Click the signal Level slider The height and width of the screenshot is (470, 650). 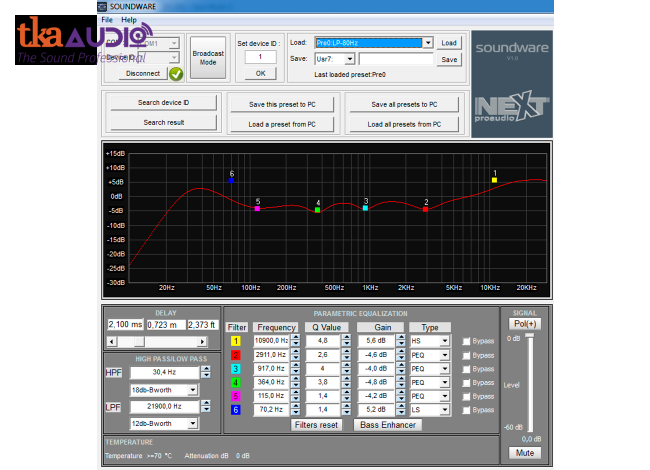coord(530,385)
